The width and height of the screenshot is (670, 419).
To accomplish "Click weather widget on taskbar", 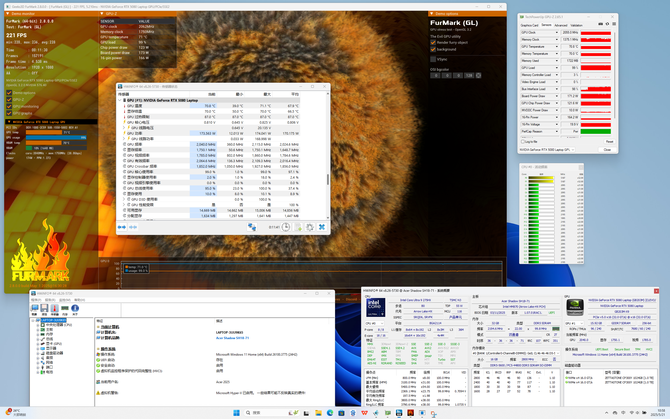I will (15, 413).
